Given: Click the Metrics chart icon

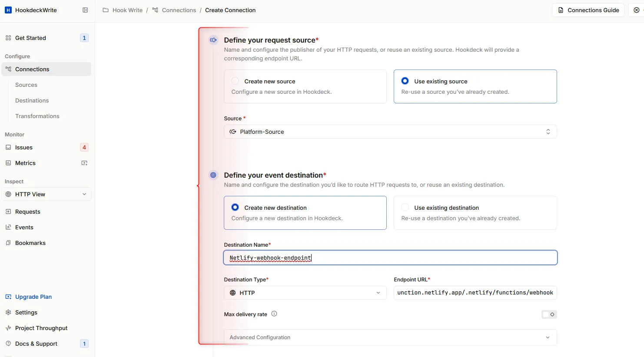Looking at the screenshot, I should click(x=8, y=163).
